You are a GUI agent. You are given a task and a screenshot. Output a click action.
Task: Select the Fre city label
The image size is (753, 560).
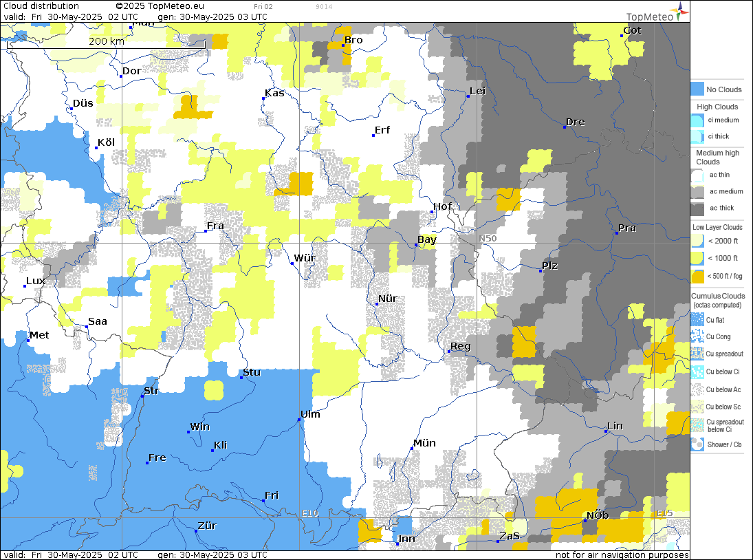click(157, 457)
